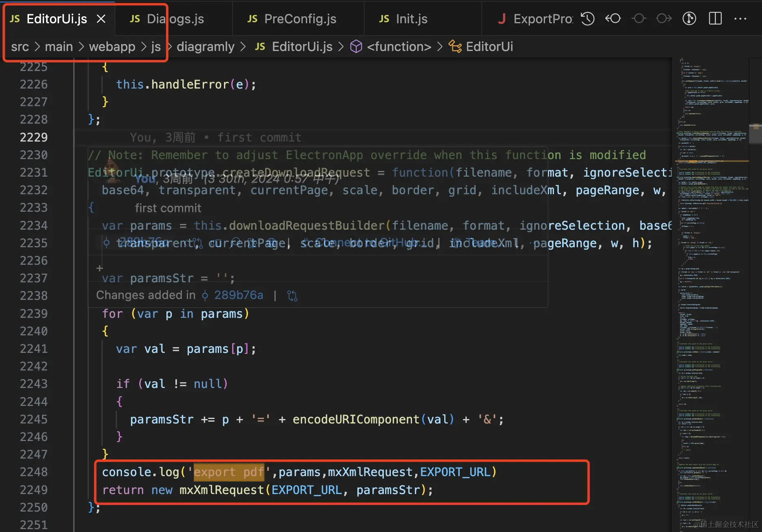Click the 'export pdf' highlighted string
Viewport: 762px width, 532px height.
coord(229,472)
